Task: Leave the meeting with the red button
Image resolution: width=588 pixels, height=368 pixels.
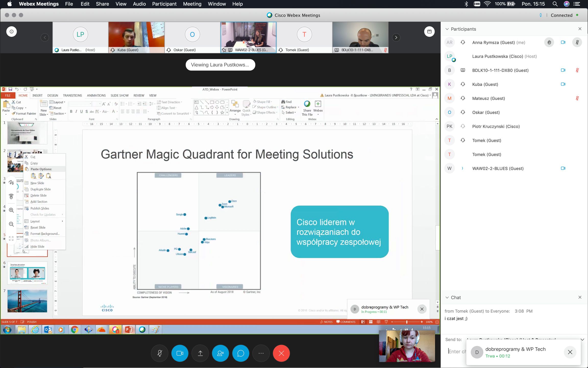Action: (281, 353)
